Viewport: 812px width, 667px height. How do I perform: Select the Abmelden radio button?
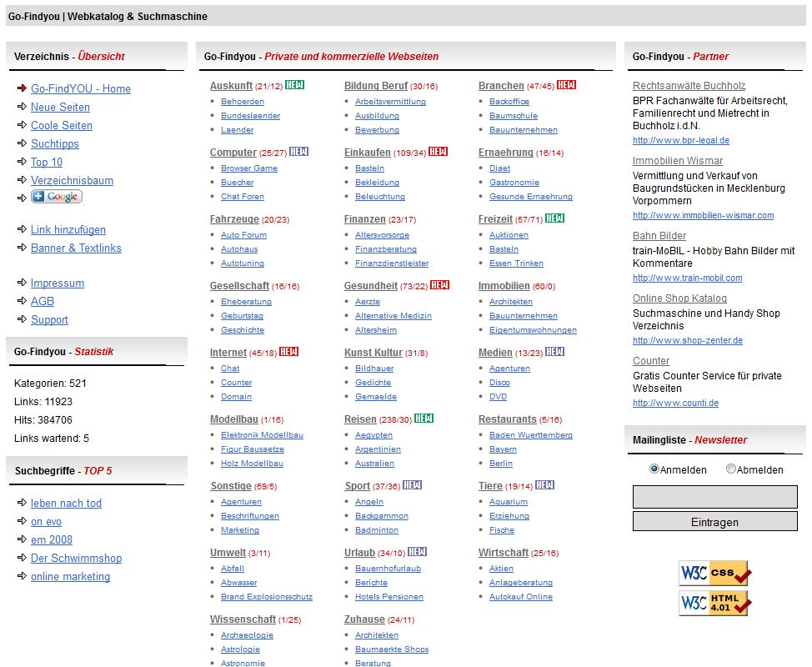click(x=730, y=469)
